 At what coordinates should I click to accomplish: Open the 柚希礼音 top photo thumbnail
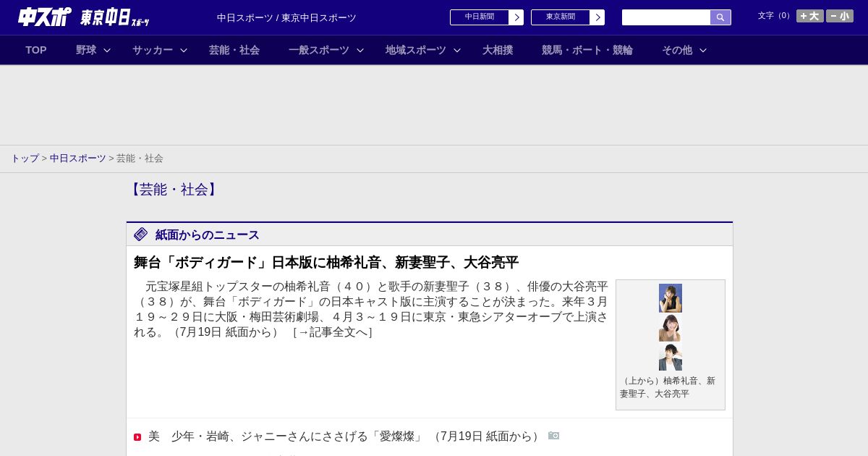pyautogui.click(x=671, y=298)
